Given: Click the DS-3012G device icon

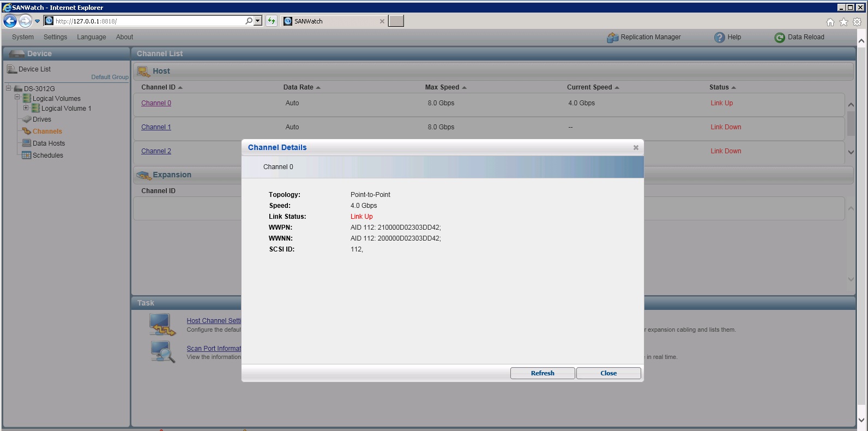Looking at the screenshot, I should coord(17,88).
